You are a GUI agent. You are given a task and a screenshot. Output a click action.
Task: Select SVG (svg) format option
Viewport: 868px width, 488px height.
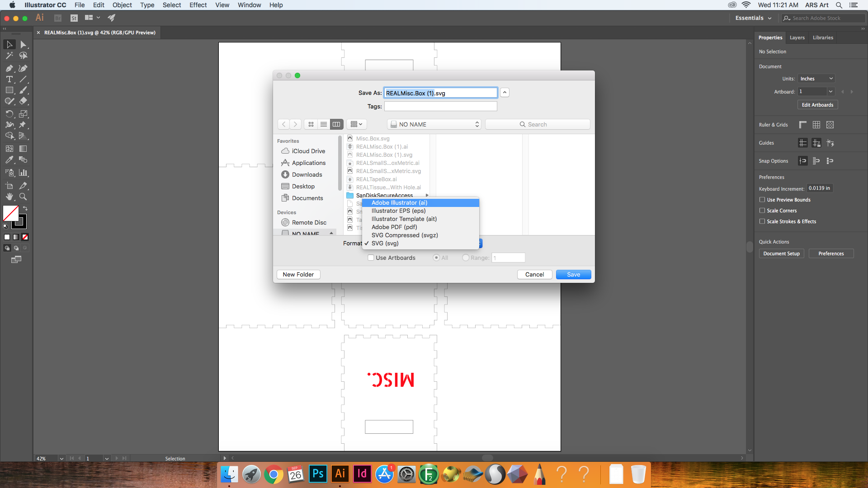pos(385,243)
